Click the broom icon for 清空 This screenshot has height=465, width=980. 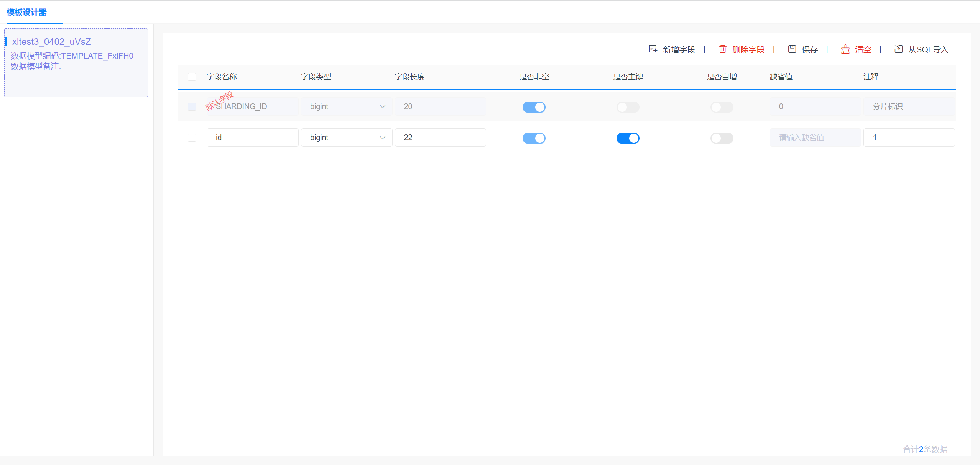tap(845, 49)
